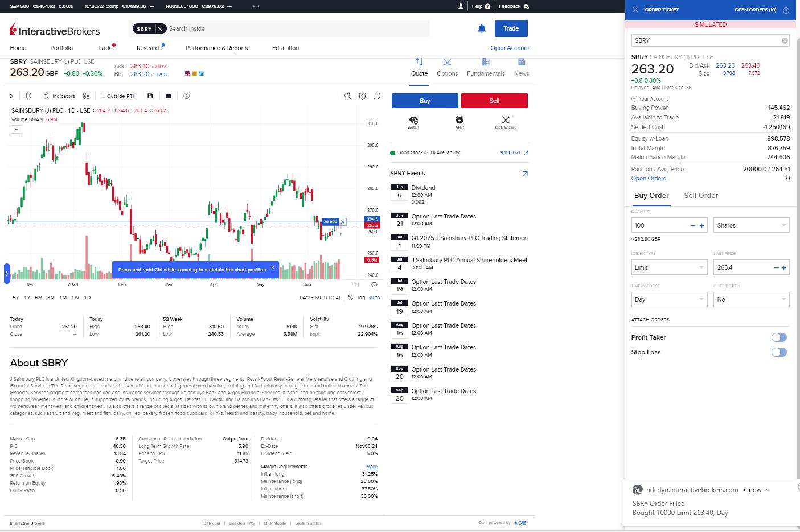This screenshot has height=532, width=800.
Task: View more Margin Requirements link
Action: (372, 467)
